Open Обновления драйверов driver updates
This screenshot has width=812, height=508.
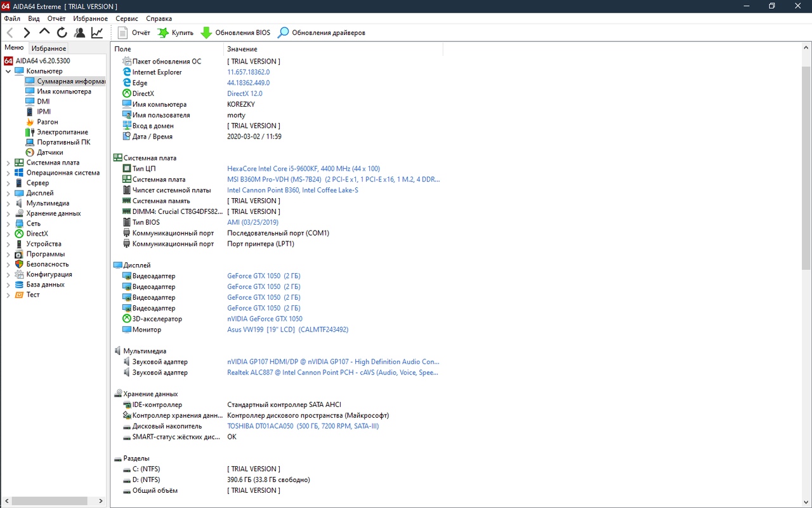[x=322, y=32]
